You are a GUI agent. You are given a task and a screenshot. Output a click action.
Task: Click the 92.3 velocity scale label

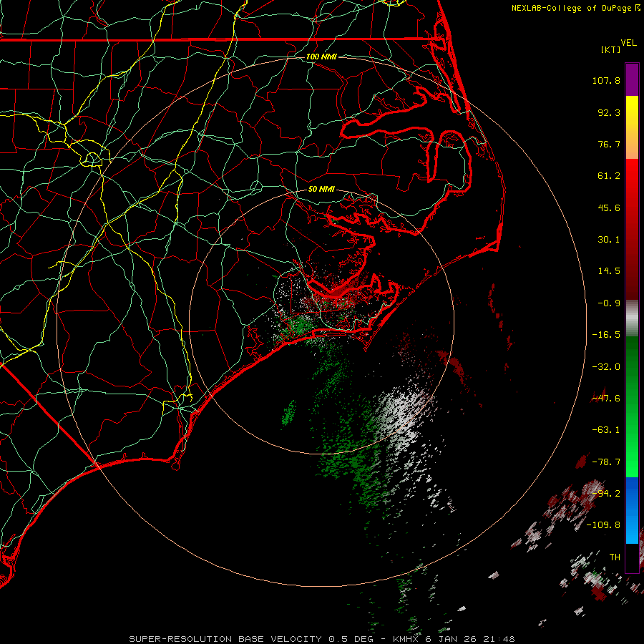pyautogui.click(x=609, y=112)
